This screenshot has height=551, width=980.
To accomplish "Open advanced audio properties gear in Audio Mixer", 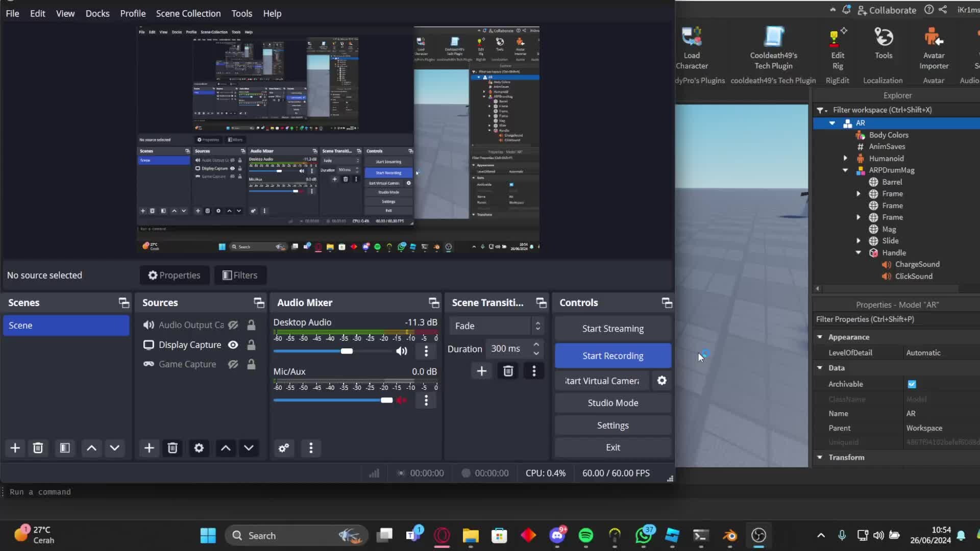I will [284, 448].
